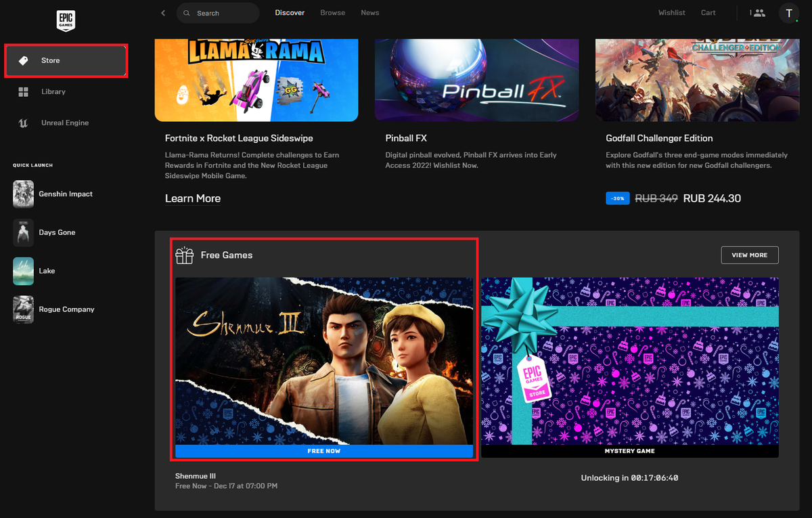This screenshot has width=812, height=518.
Task: Launch Rogue Company quick launch thumbnail
Action: 23,309
